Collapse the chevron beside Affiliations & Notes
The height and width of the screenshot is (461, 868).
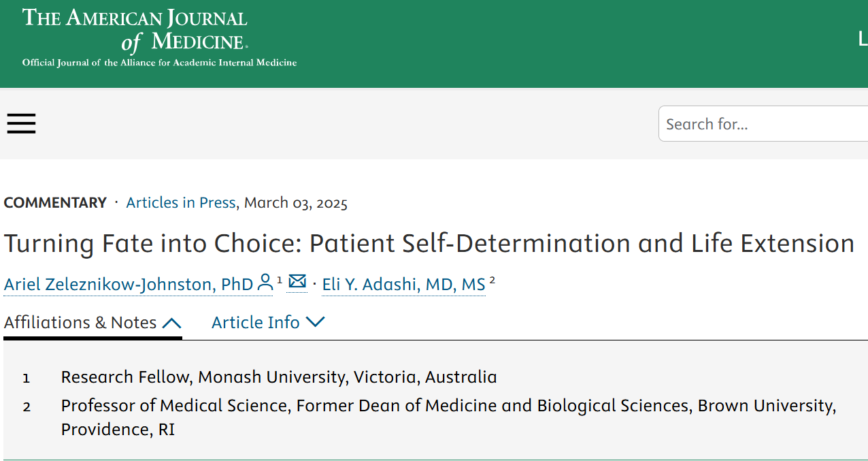pyautogui.click(x=172, y=323)
